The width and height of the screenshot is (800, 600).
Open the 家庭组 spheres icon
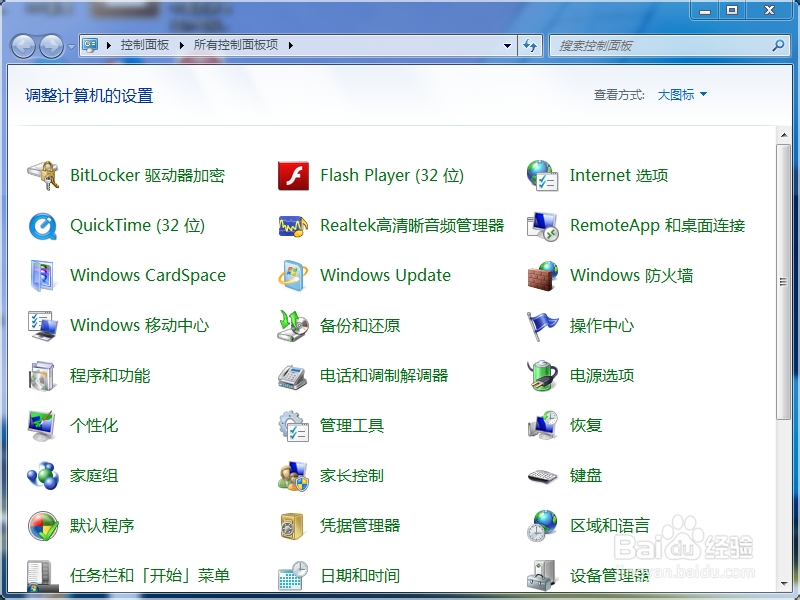coord(43,476)
